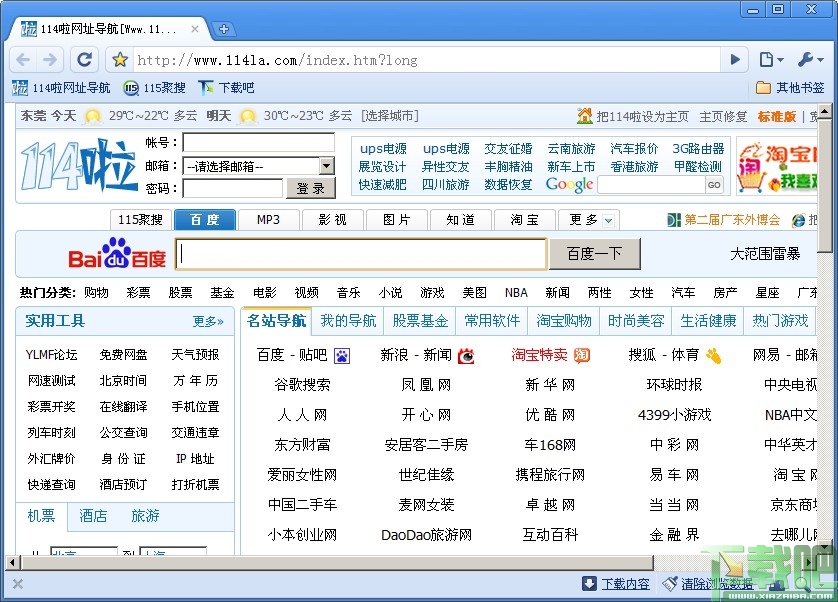Click the house icon to set the homepage

(x=585, y=115)
